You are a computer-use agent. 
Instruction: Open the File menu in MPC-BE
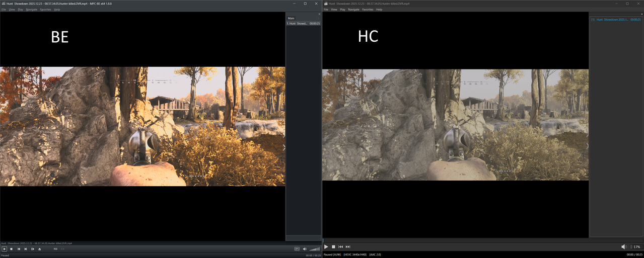[4, 10]
